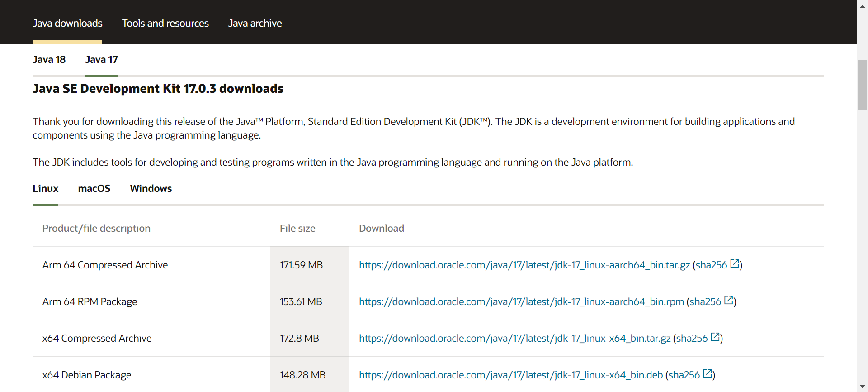Image resolution: width=868 pixels, height=392 pixels.
Task: Click the x64 Debian Package description
Action: pyautogui.click(x=87, y=375)
